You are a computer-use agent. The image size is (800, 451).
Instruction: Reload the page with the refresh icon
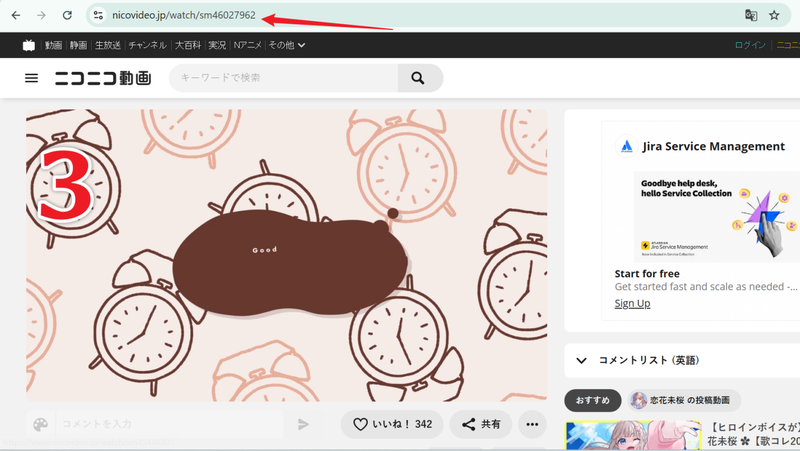pyautogui.click(x=67, y=15)
